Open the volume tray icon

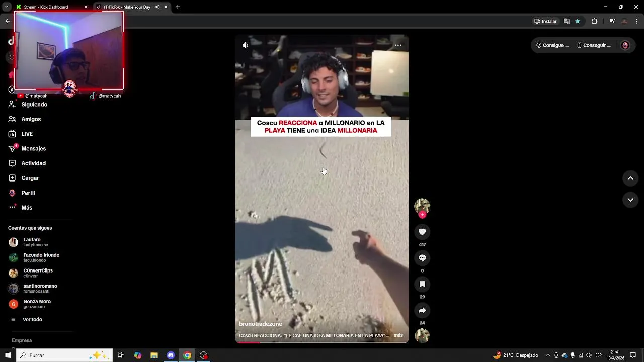[589, 355]
